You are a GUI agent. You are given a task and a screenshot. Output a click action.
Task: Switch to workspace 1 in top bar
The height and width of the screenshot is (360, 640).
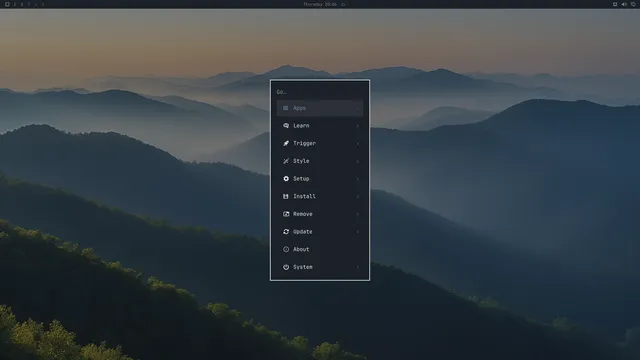[15, 4]
